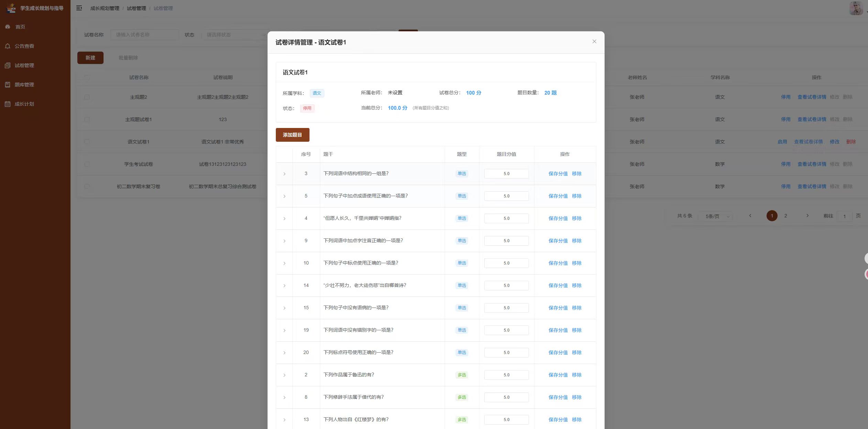Open 试卷管理 in the sidebar menu

coord(24,65)
